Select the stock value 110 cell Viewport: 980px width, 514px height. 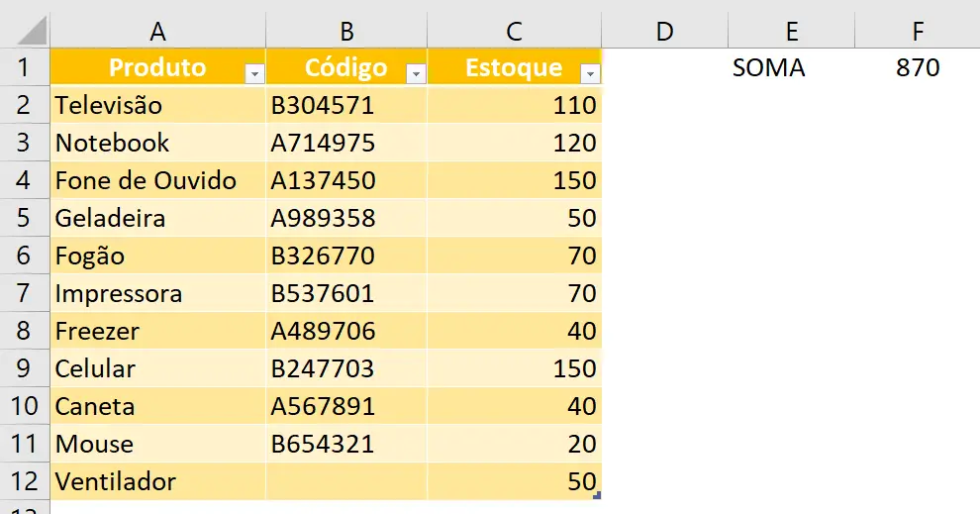coord(514,105)
